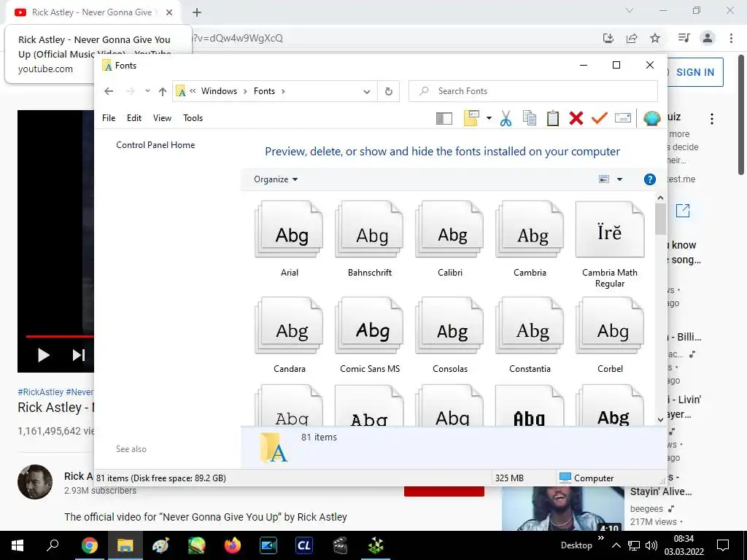Close the Rick Astley Chrome tab
The width and height of the screenshot is (747, 560).
point(169,12)
